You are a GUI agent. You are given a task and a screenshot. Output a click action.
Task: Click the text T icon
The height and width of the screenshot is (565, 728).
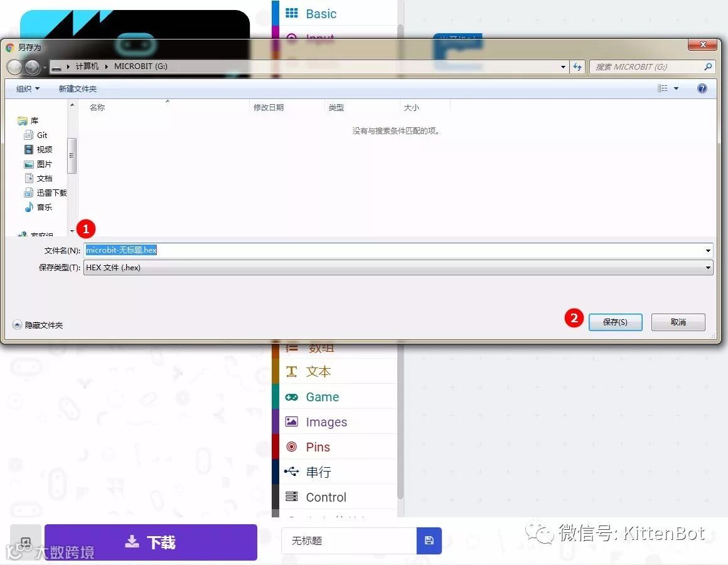coord(292,372)
